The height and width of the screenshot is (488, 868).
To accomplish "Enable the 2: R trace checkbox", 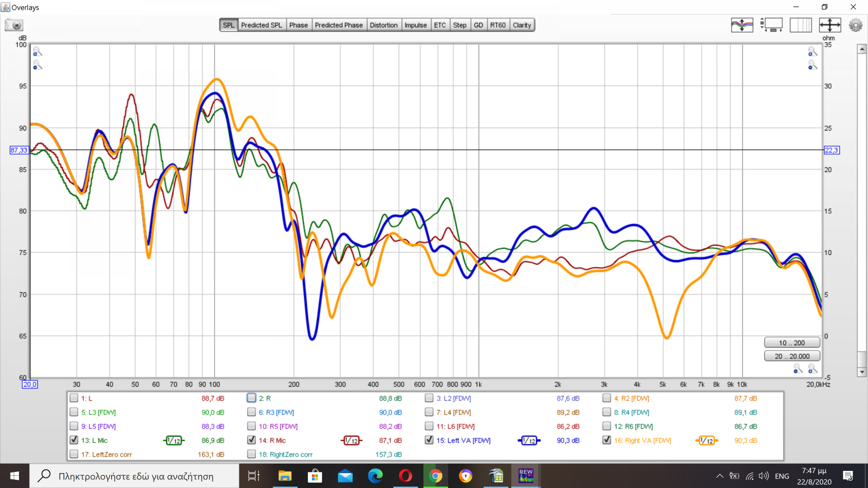I will [x=252, y=398].
